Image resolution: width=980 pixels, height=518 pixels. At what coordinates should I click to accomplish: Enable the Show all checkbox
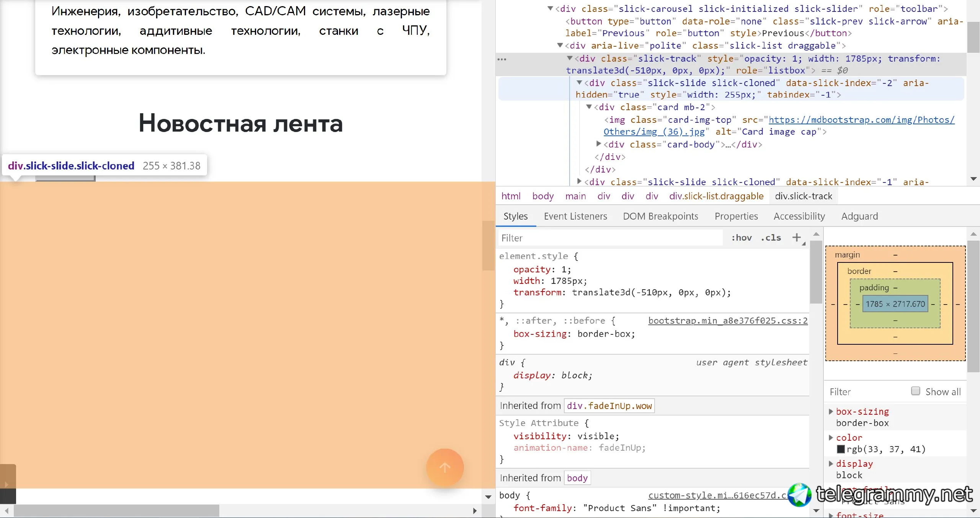coord(915,391)
